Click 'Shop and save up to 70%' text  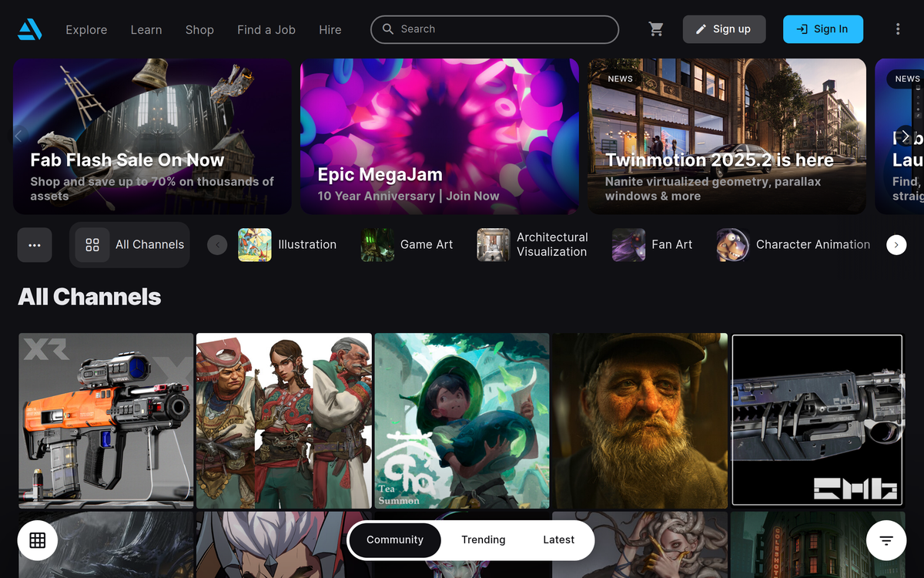(152, 189)
